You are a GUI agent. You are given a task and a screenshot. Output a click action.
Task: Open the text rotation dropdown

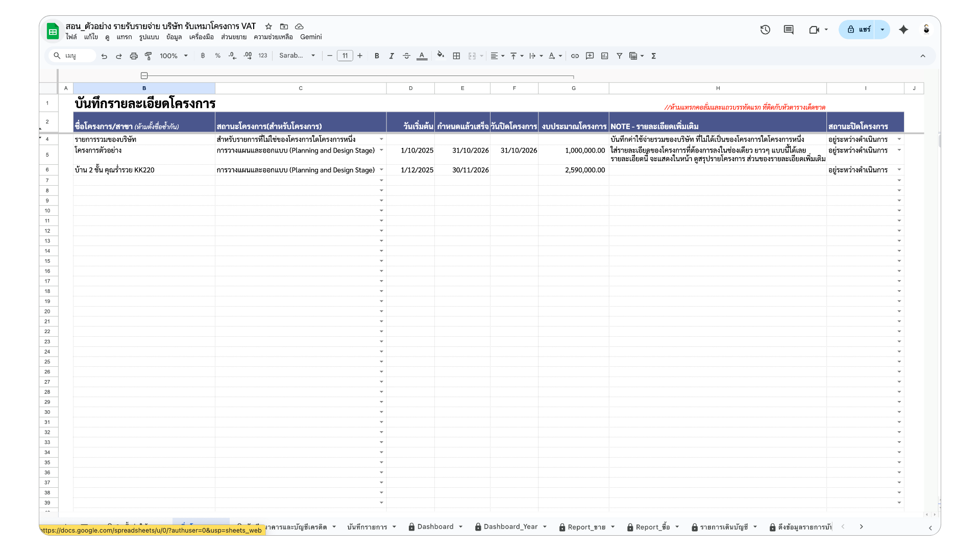pyautogui.click(x=555, y=56)
